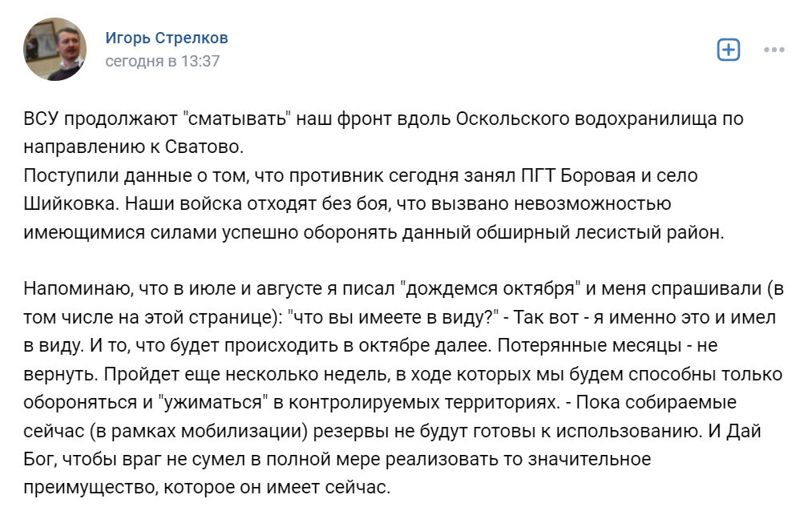Click the line starting Напоминаю, что в июле

[404, 289]
